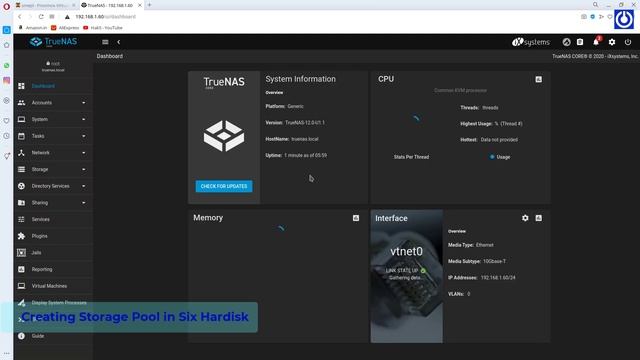Open Instagram in Opera sidebar
The image size is (640, 360).
7,80
